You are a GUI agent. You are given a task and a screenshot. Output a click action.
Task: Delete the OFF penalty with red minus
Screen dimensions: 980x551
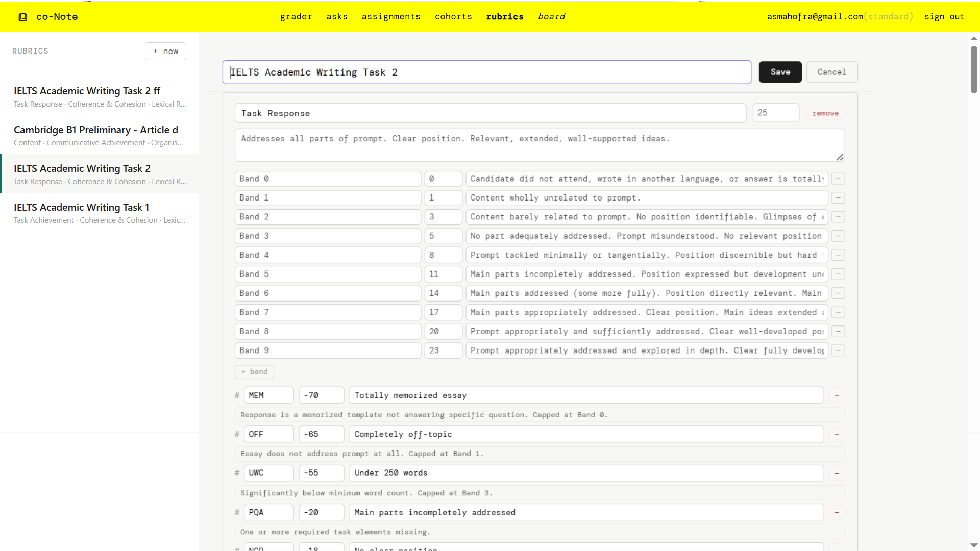click(x=837, y=434)
